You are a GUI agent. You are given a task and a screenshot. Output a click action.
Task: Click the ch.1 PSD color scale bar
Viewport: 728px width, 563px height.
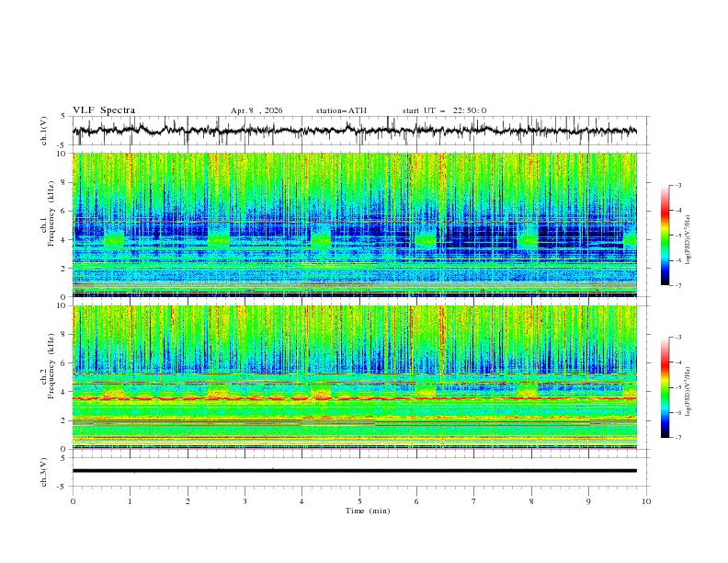pyautogui.click(x=665, y=236)
